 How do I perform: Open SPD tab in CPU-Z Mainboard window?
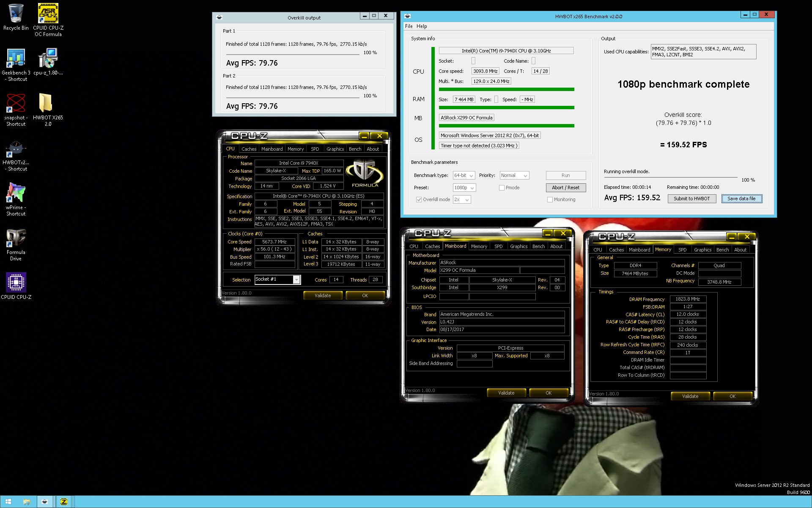[498, 246]
